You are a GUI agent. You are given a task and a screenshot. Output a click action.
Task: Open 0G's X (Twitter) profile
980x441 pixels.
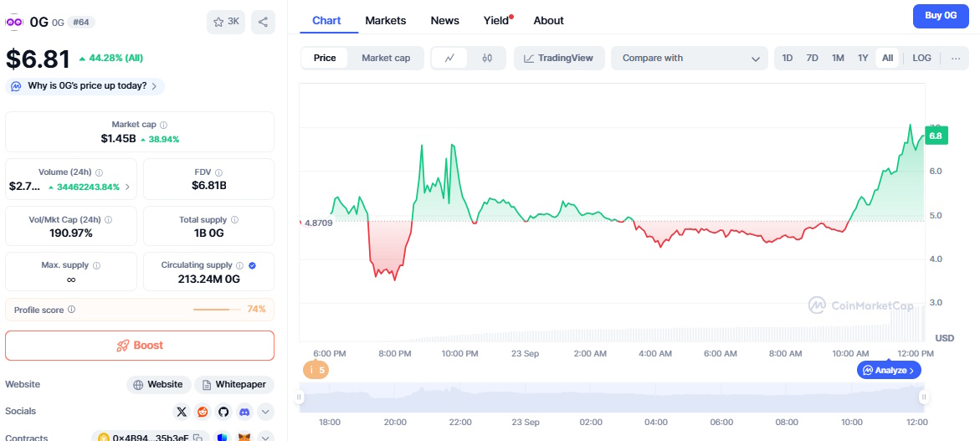[x=182, y=412]
